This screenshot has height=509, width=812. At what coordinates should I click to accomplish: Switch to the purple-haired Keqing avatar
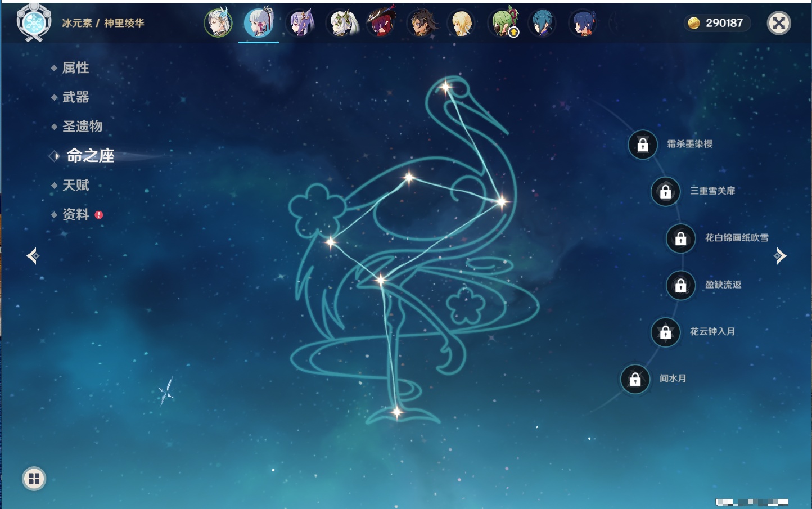(300, 23)
